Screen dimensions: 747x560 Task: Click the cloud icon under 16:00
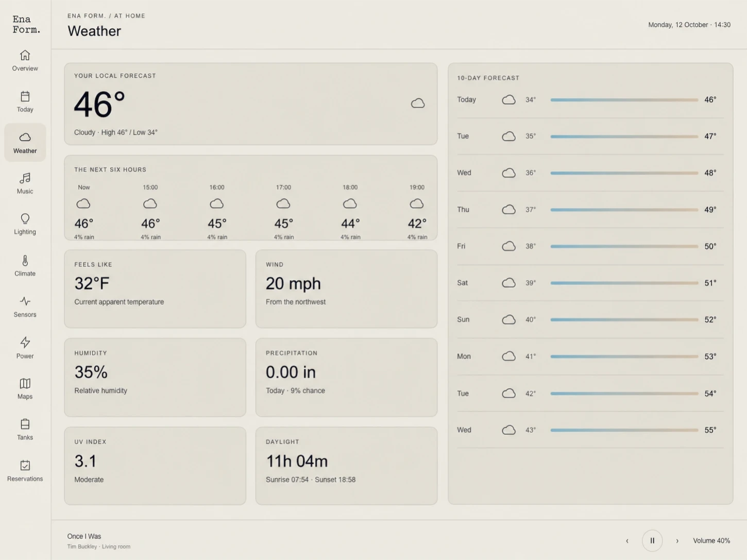tap(216, 204)
